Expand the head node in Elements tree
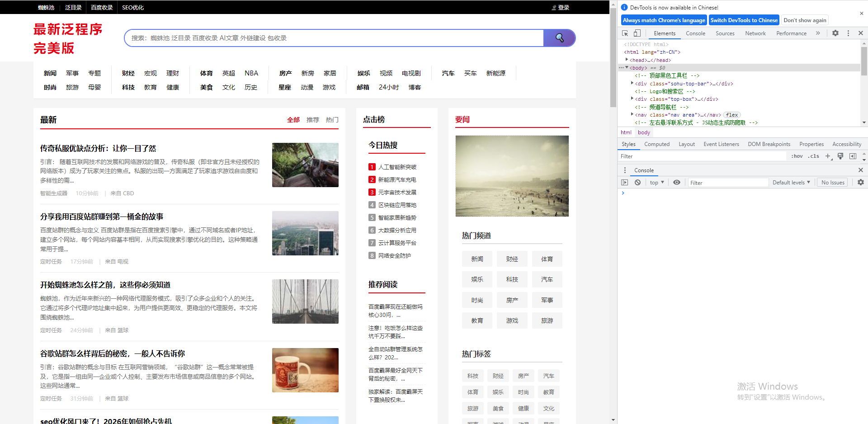The image size is (868, 424). click(x=627, y=60)
